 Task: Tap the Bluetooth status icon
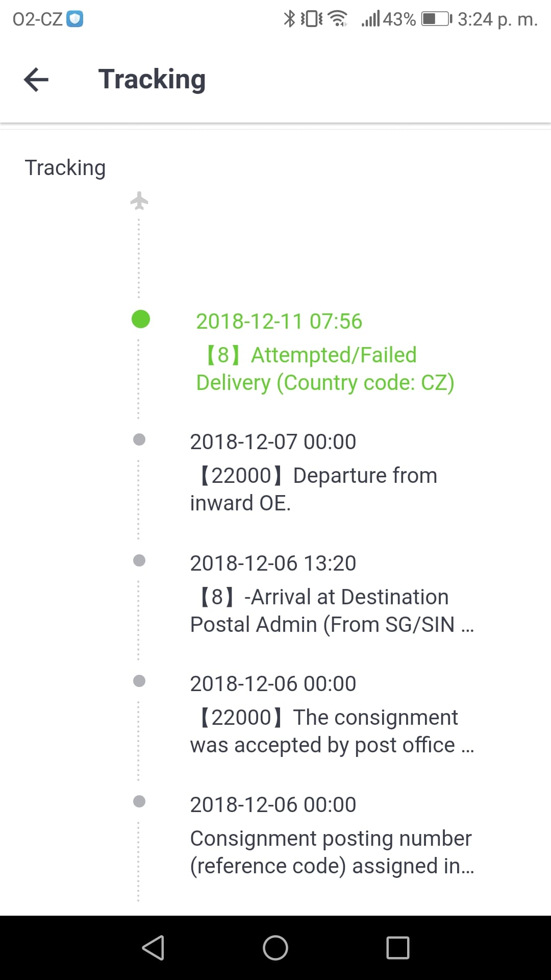[x=289, y=19]
